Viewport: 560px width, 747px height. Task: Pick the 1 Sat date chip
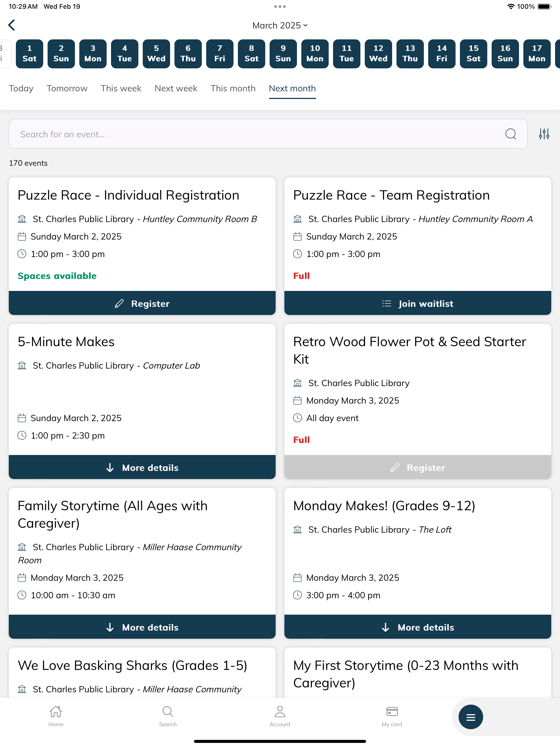[x=29, y=54]
